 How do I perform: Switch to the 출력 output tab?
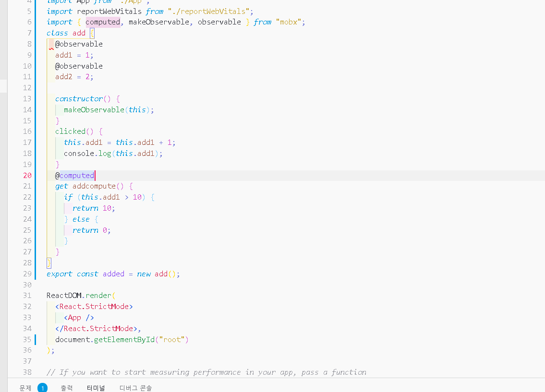pyautogui.click(x=67, y=388)
